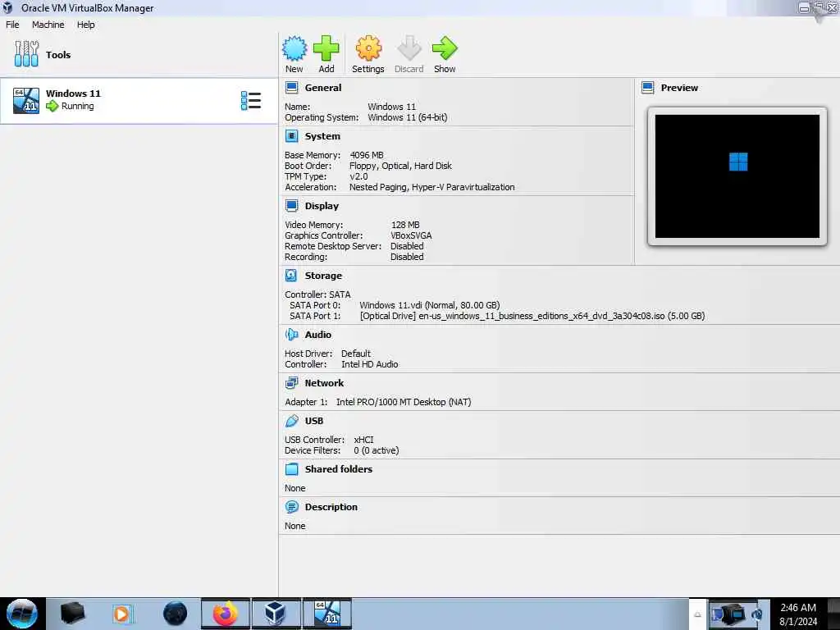Click 'Nested Paging, Hyper-V Paravirtualization' value
The image size is (840, 630).
point(431,187)
